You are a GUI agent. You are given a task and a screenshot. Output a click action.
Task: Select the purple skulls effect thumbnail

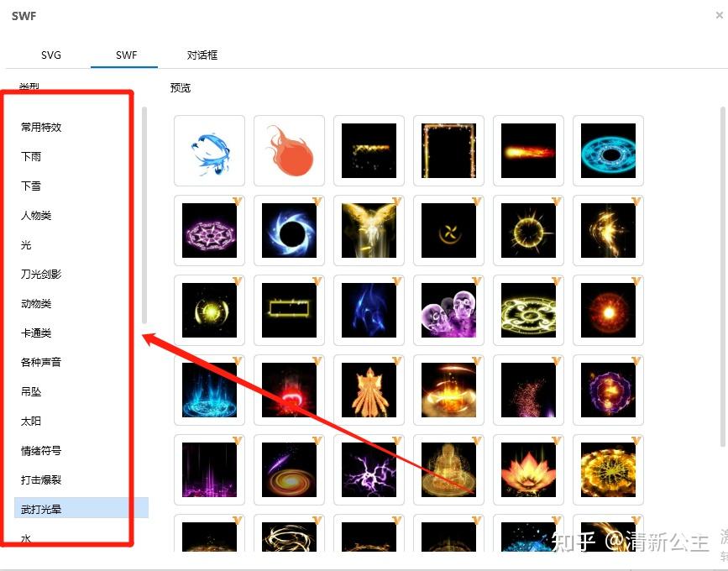pos(448,310)
